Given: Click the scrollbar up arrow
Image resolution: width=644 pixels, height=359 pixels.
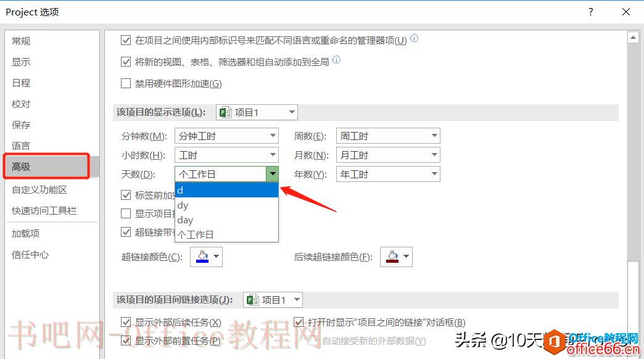Looking at the screenshot, I should click(633, 38).
